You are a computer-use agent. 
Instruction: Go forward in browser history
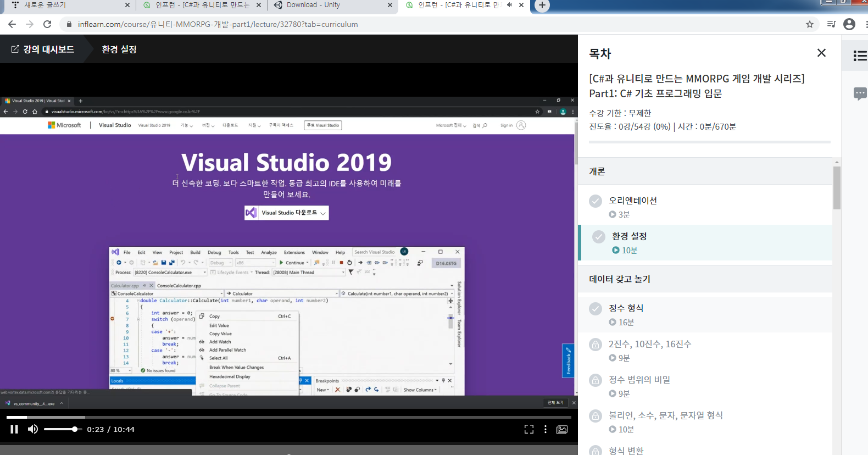click(x=30, y=24)
